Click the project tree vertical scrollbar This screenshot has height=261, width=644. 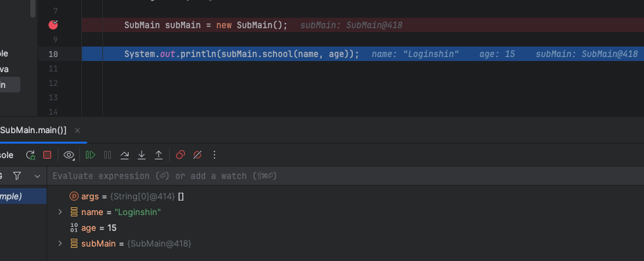pyautogui.click(x=33, y=9)
